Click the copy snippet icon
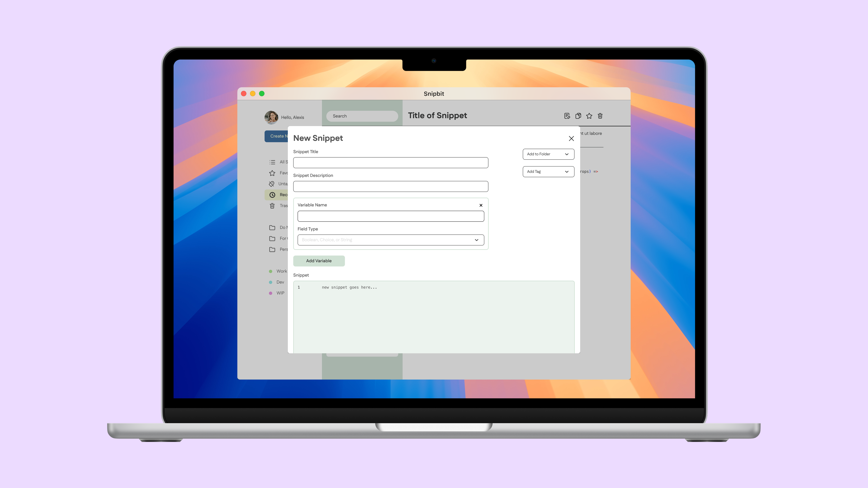868x488 pixels. point(578,116)
